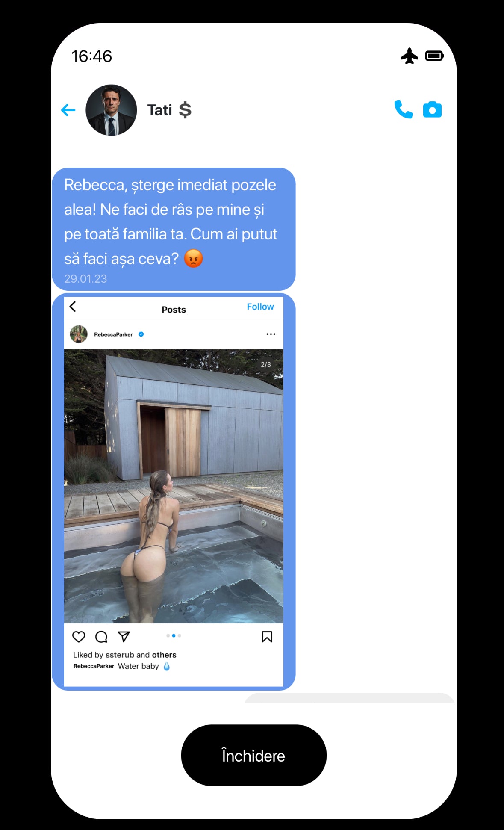Viewport: 504px width, 830px height.
Task: Tap the Tati contact name
Action: pos(159,110)
